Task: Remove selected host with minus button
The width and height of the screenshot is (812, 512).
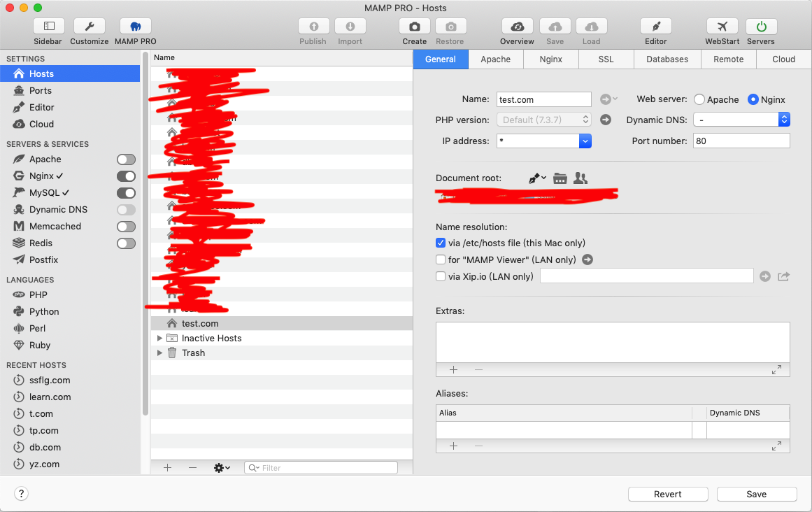Action: [x=192, y=468]
